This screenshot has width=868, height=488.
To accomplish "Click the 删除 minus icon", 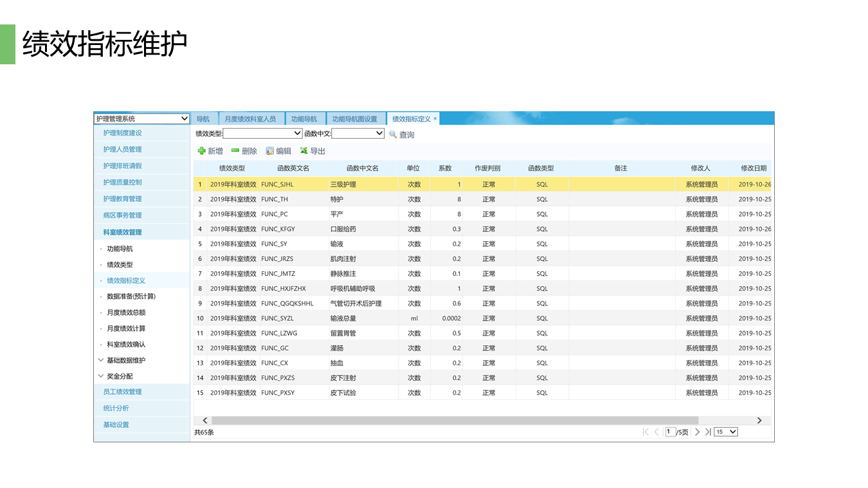I will click(x=235, y=151).
